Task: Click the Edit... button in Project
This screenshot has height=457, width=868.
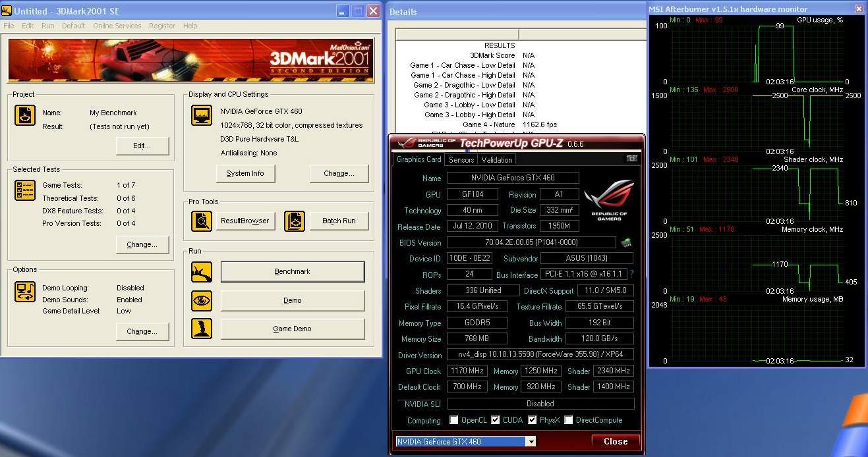Action: (x=142, y=146)
